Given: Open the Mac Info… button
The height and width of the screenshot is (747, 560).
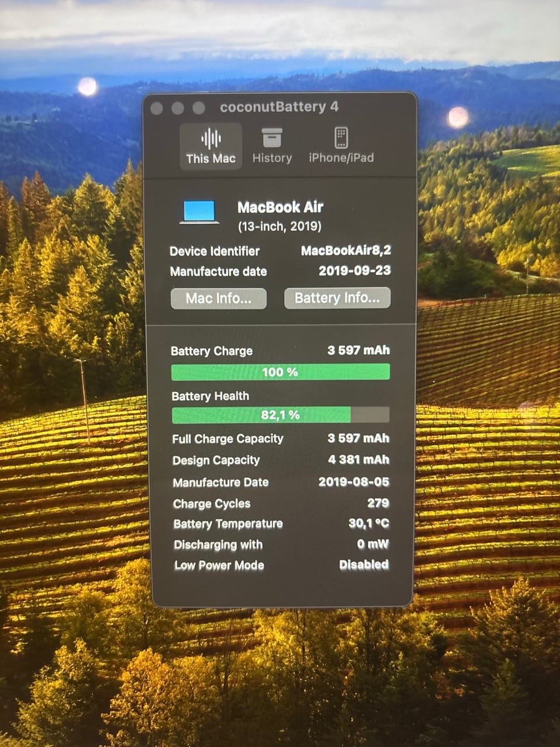Looking at the screenshot, I should (219, 298).
